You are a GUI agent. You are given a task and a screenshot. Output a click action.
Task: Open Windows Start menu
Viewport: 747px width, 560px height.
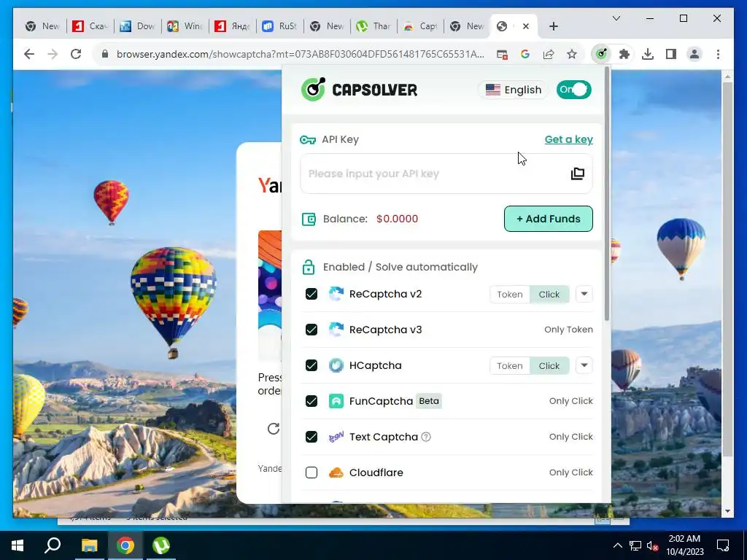click(x=18, y=545)
